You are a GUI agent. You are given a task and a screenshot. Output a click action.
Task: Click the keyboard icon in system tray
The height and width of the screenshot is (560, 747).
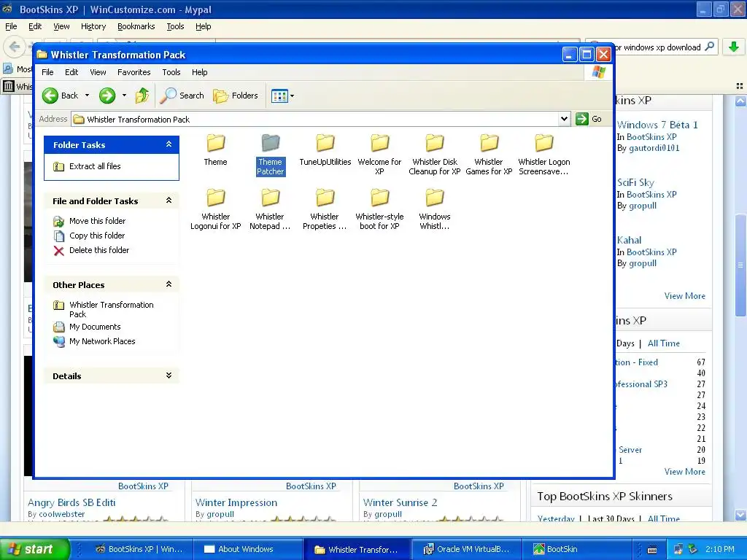click(652, 550)
